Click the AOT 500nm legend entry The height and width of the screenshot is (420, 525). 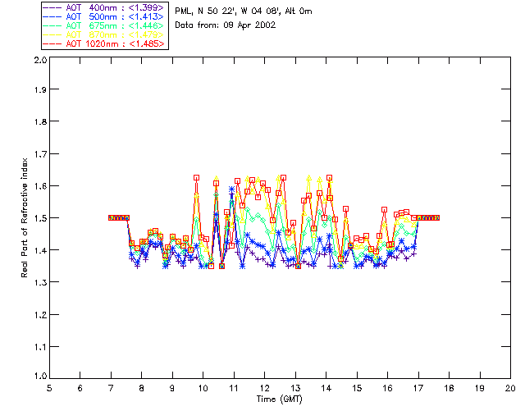tap(104, 16)
